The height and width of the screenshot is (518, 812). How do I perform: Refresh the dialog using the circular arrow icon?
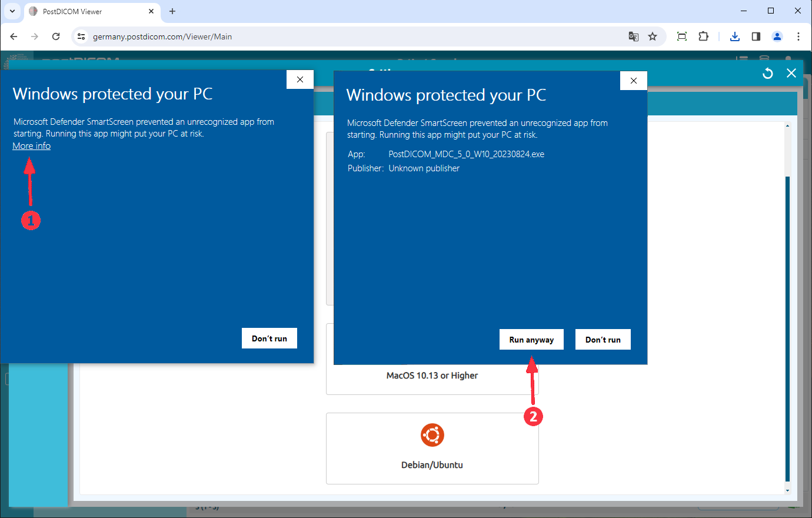(x=767, y=73)
